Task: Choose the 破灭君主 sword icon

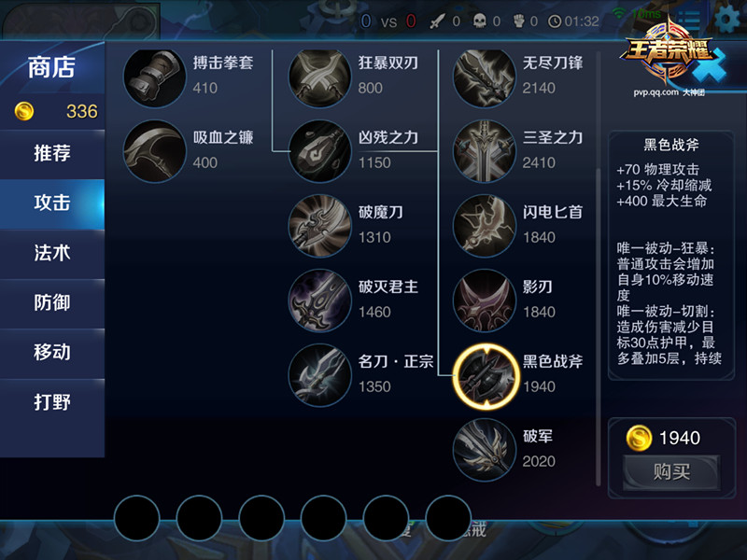Action: 319,301
